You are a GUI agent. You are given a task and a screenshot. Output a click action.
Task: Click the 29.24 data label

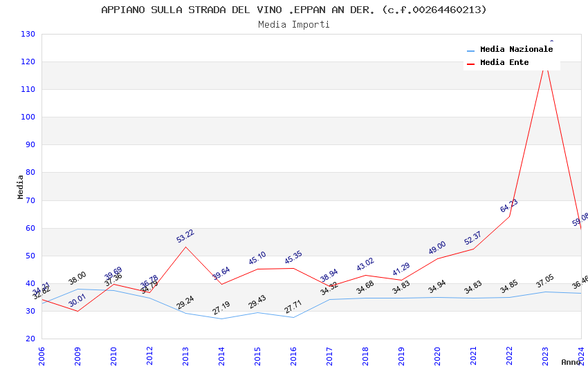click(x=185, y=302)
